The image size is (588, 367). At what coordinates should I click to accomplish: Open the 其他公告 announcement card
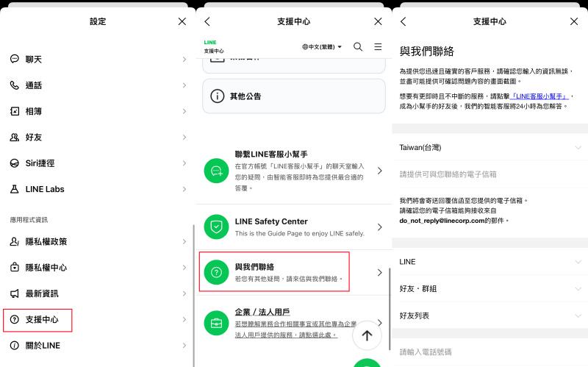tap(293, 96)
